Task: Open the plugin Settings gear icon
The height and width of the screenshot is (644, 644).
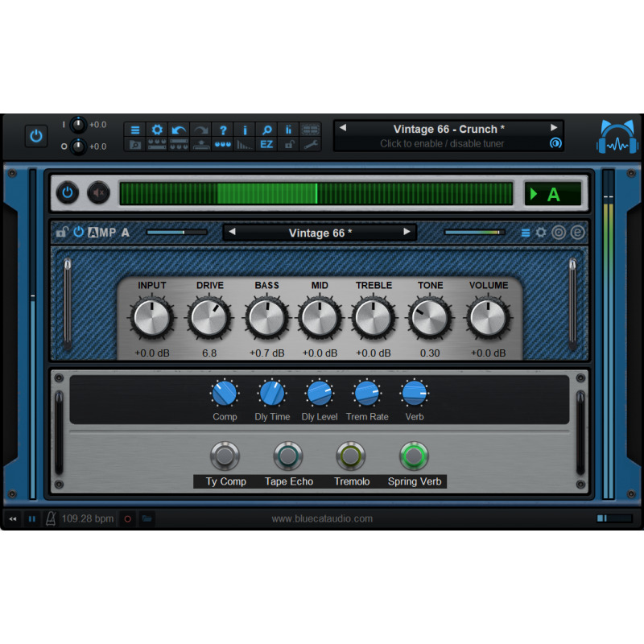Action: pyautogui.click(x=157, y=129)
